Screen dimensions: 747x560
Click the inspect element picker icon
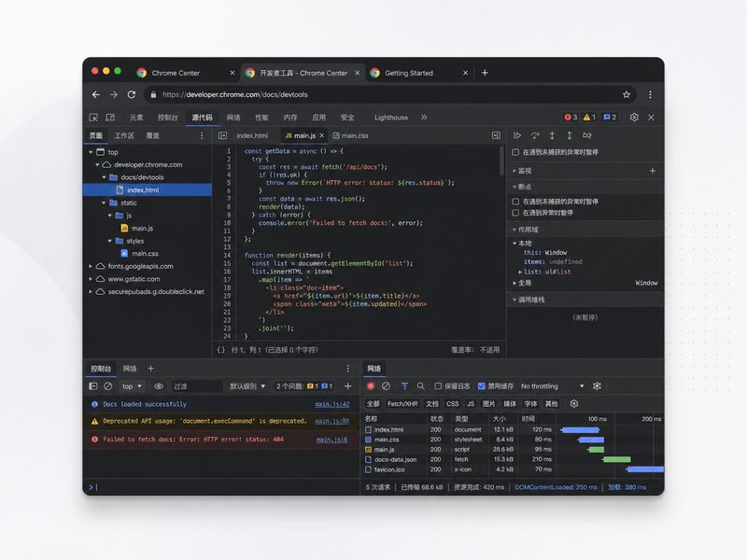93,118
